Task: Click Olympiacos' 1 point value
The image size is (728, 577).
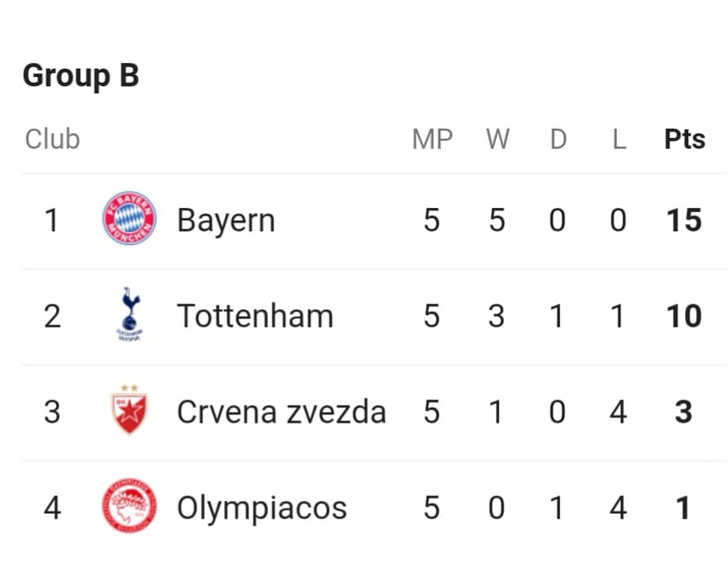Action: click(x=684, y=508)
